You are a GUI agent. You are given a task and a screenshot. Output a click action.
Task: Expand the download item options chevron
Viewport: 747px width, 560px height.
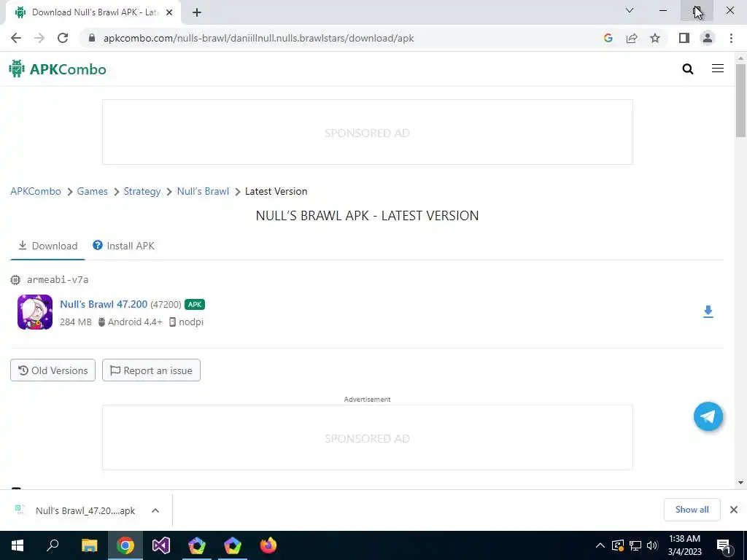click(x=155, y=510)
